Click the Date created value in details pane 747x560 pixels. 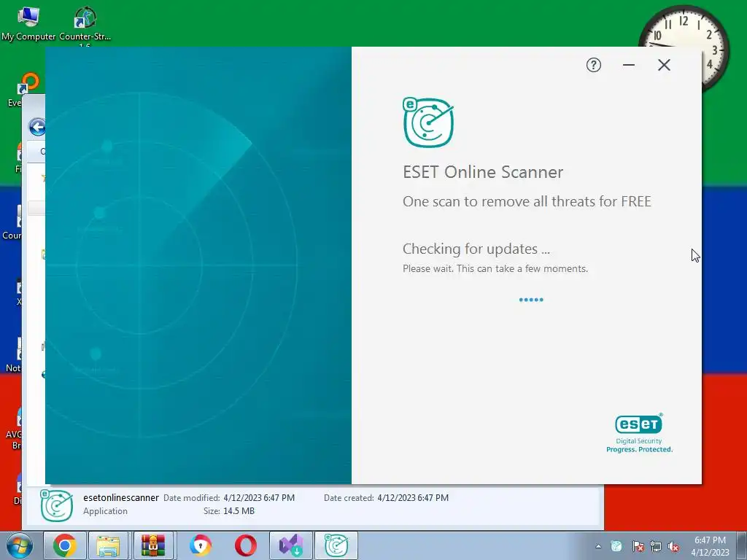[x=413, y=497]
